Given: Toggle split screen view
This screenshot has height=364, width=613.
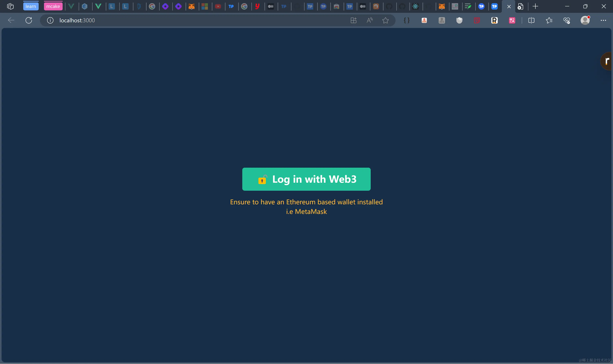Looking at the screenshot, I should 531,20.
